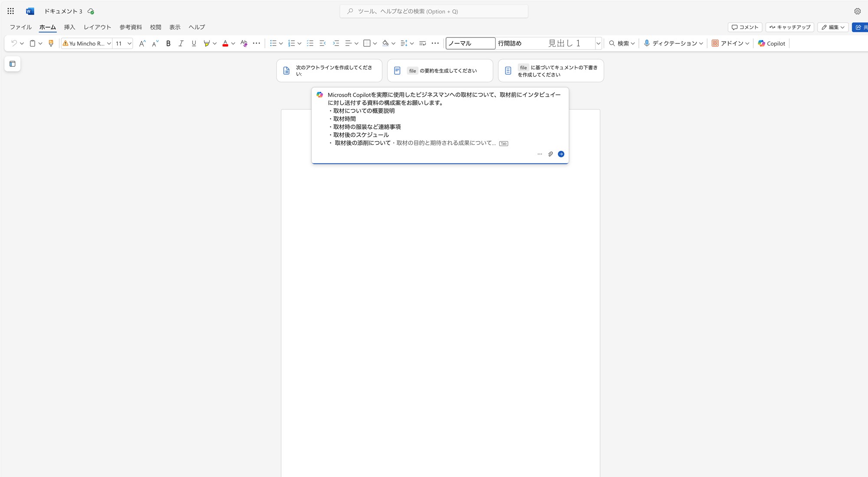Viewport: 868px width, 477px height.
Task: Click the text direction icon in the ribbon
Action: (422, 43)
